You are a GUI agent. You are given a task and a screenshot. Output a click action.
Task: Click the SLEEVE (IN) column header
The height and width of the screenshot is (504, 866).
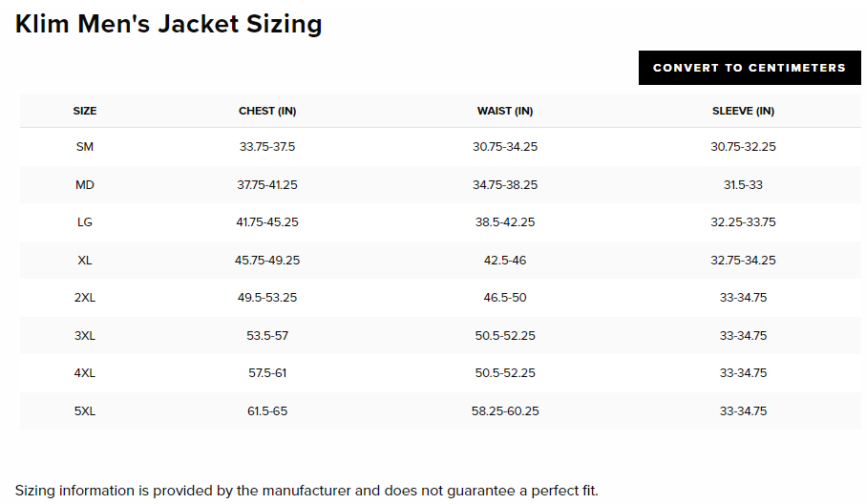pos(743,111)
